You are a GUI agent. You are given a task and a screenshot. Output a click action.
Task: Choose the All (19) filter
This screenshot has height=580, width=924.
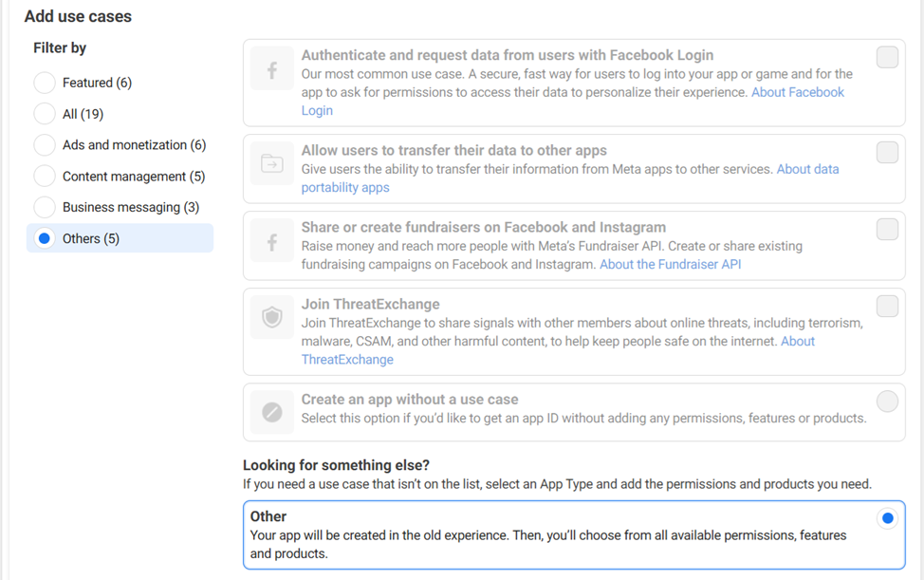(45, 114)
